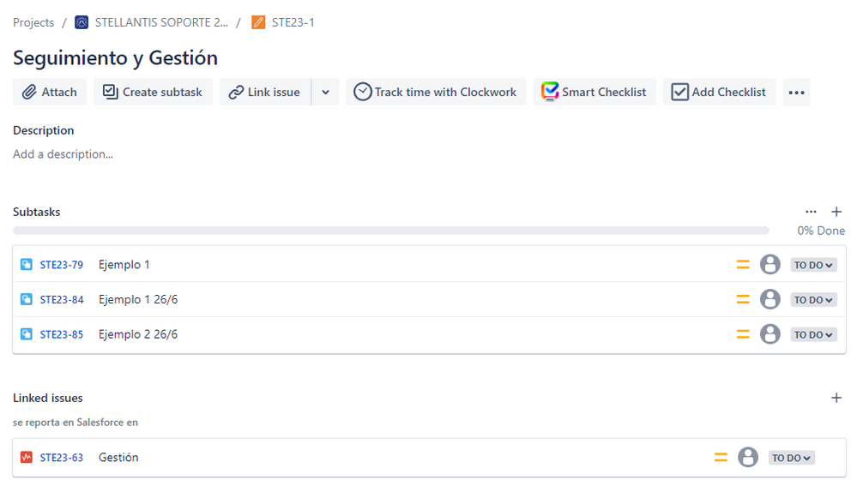The width and height of the screenshot is (857, 504).
Task: Open the toolbar more actions menu
Action: click(x=796, y=92)
